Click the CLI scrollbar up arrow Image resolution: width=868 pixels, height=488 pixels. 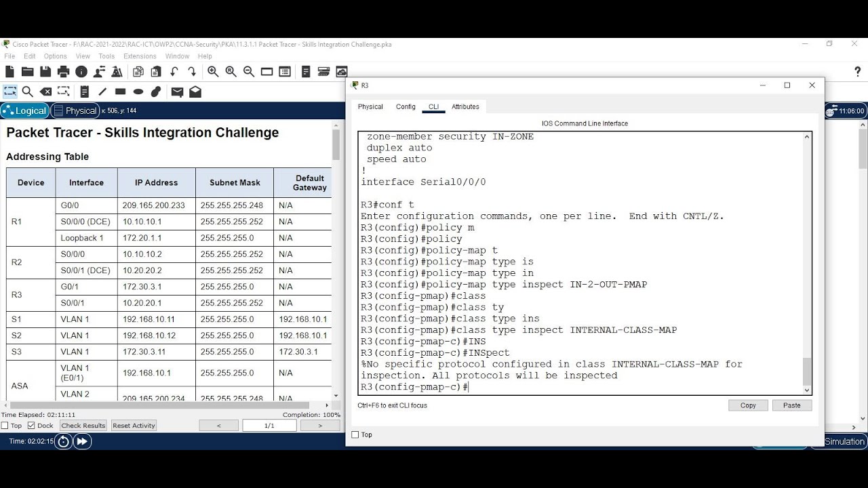coord(806,137)
